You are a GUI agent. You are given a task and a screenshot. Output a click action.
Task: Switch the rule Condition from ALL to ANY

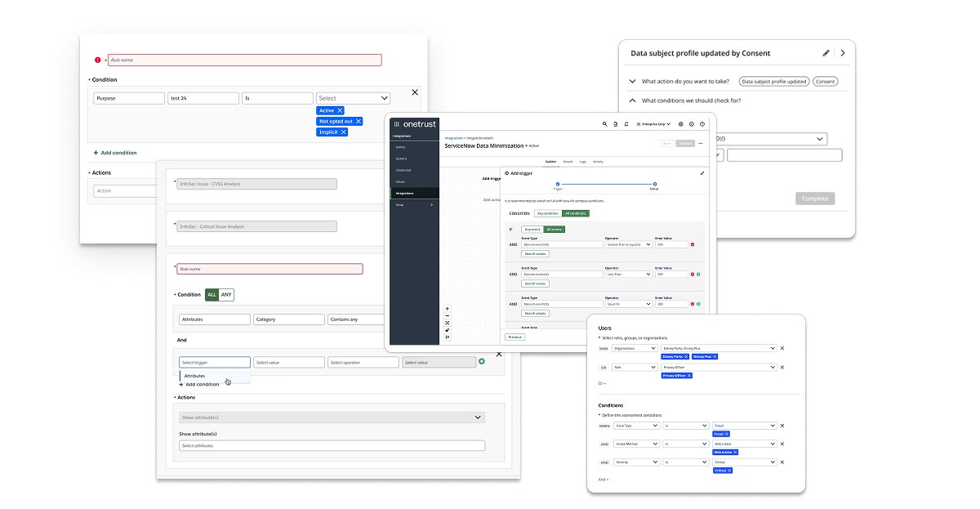coord(226,294)
